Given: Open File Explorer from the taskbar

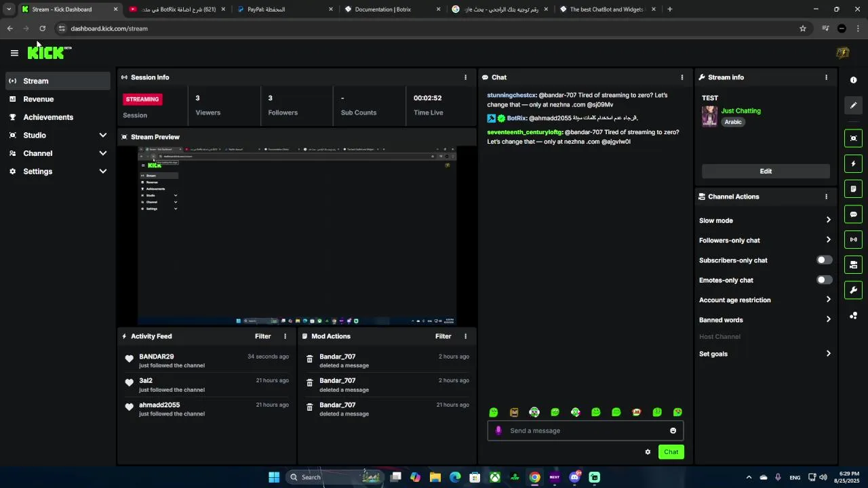Looking at the screenshot, I should (435, 477).
